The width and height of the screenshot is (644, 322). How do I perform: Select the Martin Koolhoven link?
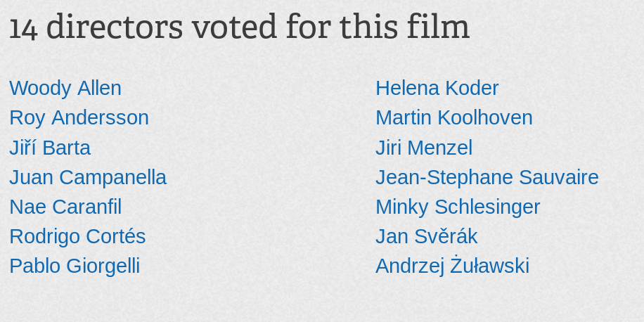[x=454, y=118]
